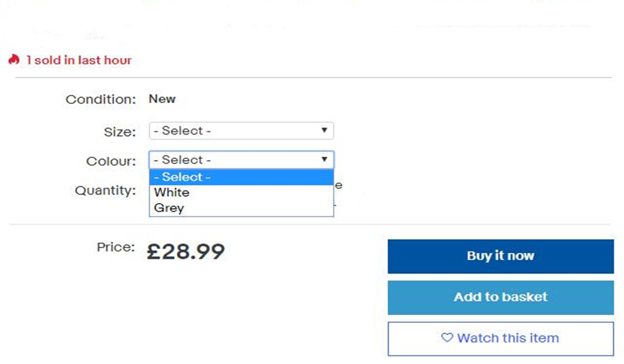Pick Grey from the colour list
Viewport: 624px width, 364px height.
tap(170, 208)
